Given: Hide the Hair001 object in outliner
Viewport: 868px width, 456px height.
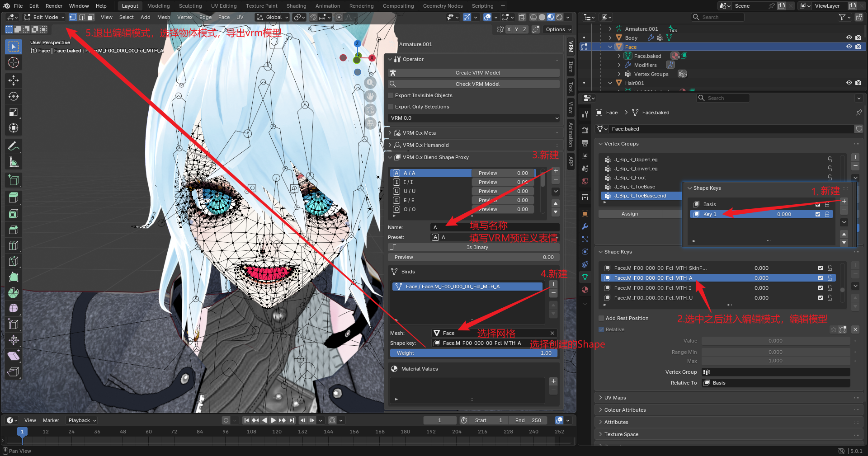Looking at the screenshot, I should [849, 83].
